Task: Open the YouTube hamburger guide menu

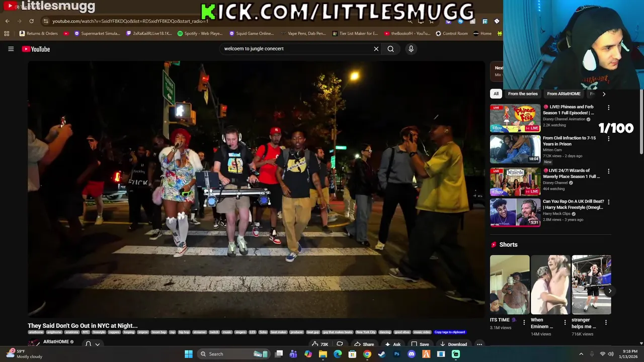Action: (11, 49)
